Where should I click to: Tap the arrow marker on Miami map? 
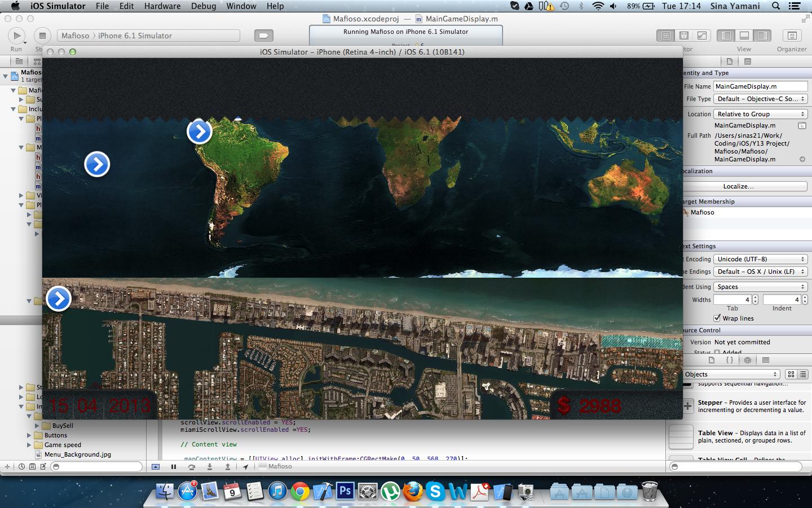59,299
